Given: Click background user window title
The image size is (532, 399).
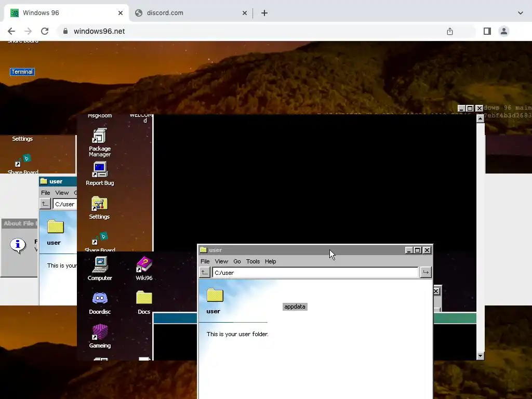Looking at the screenshot, I should click(x=56, y=181).
